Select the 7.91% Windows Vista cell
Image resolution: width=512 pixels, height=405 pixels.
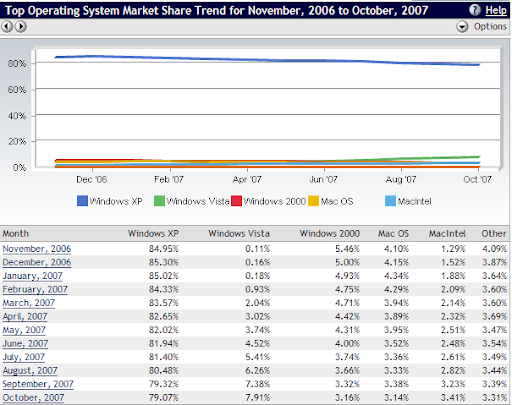(258, 398)
